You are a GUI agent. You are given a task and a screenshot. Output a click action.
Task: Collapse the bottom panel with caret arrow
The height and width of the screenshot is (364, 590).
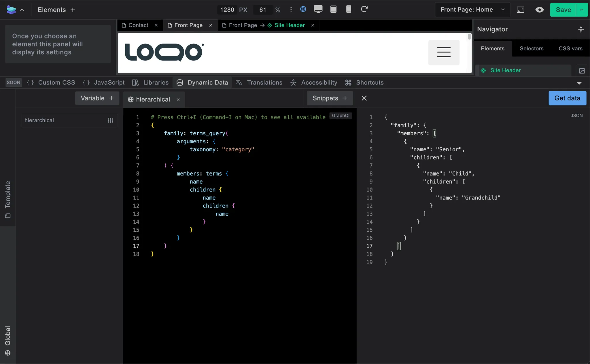[579, 83]
